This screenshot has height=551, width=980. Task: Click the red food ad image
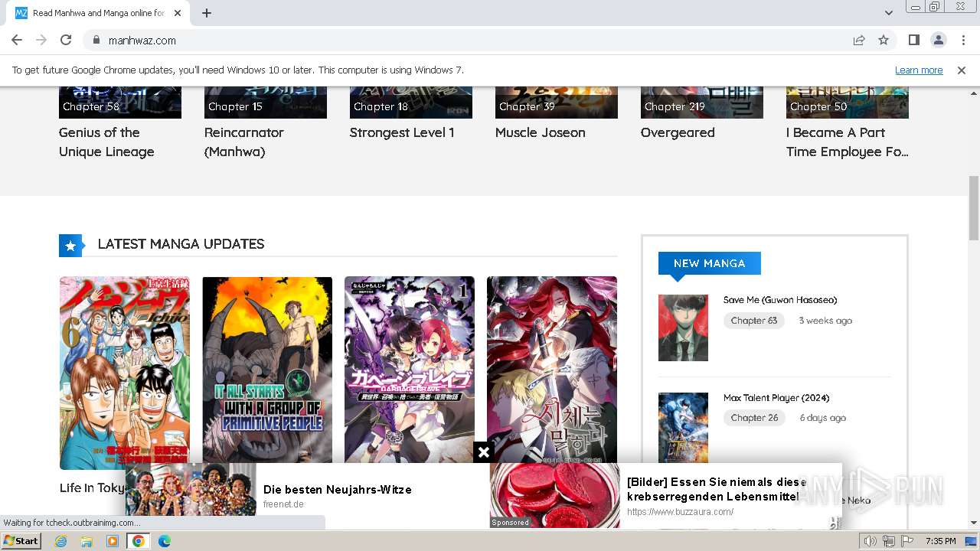coord(555,495)
